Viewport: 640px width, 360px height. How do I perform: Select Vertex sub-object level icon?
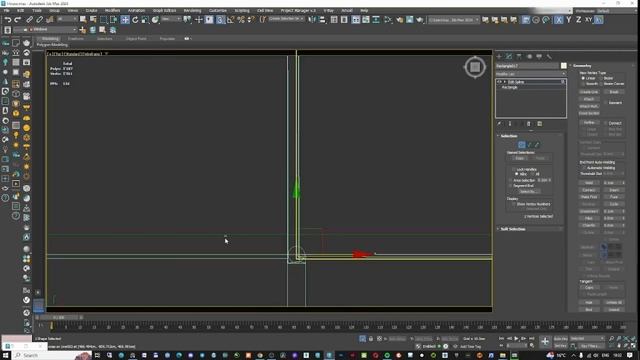tap(522, 144)
